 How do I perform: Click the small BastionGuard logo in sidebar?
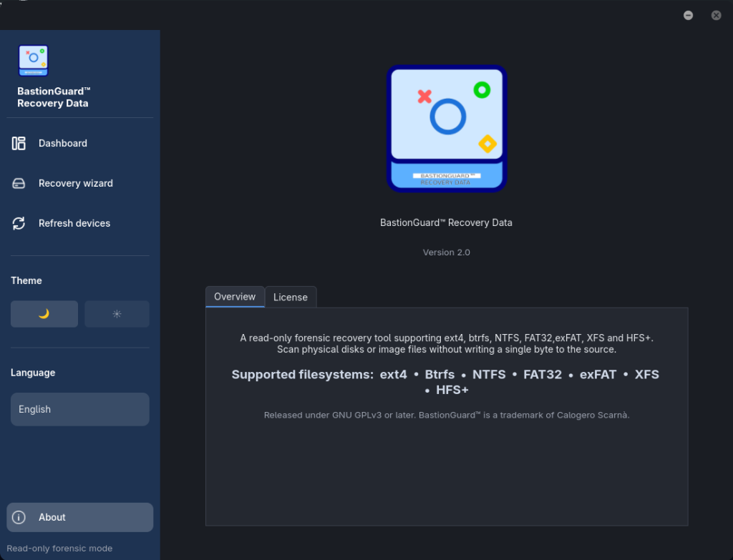tap(33, 60)
